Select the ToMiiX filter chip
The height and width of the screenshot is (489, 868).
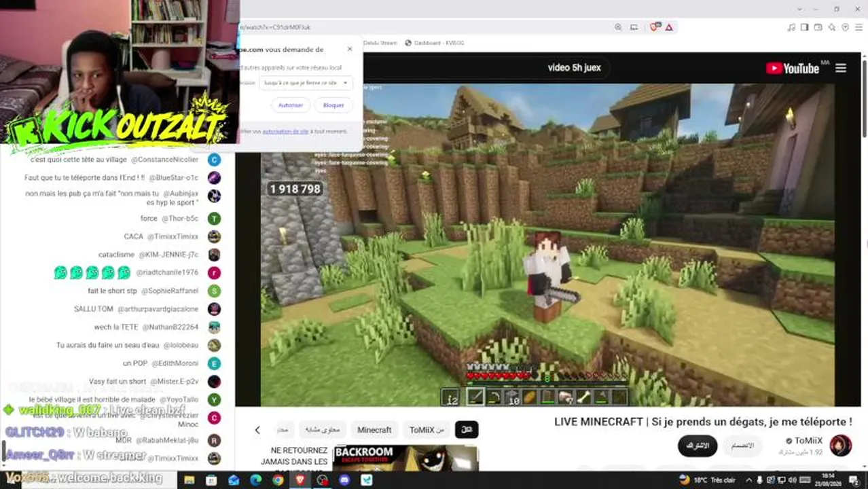pyautogui.click(x=427, y=430)
